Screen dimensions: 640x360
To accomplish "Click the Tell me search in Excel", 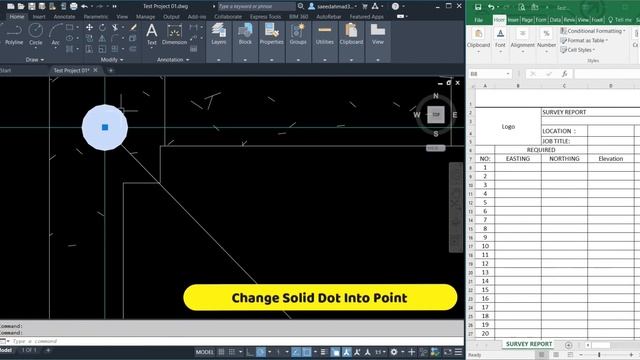I will [620, 20].
